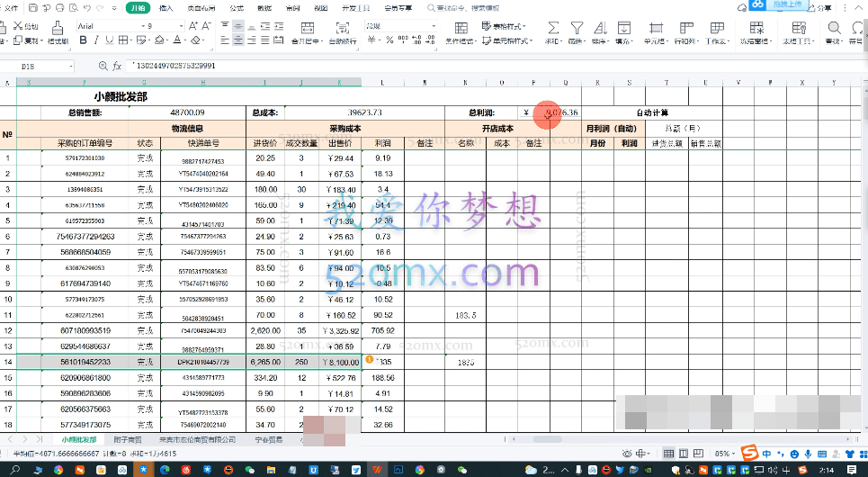The image size is (868, 477).
Task: Open the Data (数据) ribbon tab
Action: (x=264, y=8)
